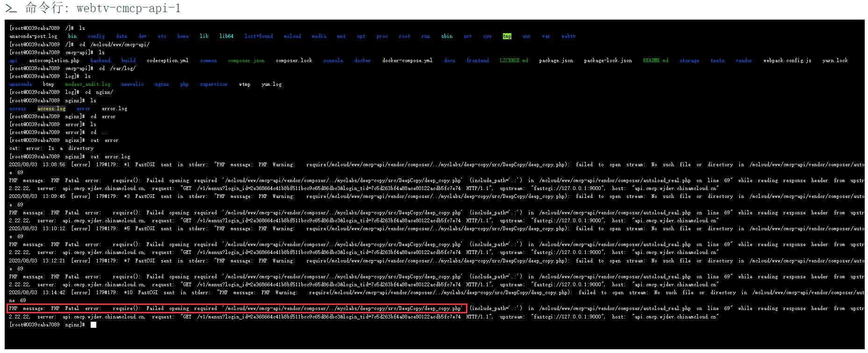Viewport: 868px width, 353px height.
Task: Select the webpack.config.js file name
Action: [788, 60]
